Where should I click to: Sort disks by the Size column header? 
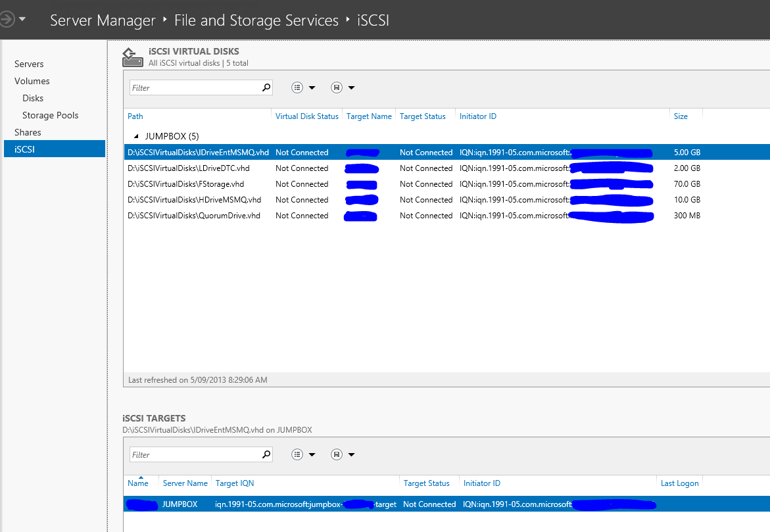(681, 116)
